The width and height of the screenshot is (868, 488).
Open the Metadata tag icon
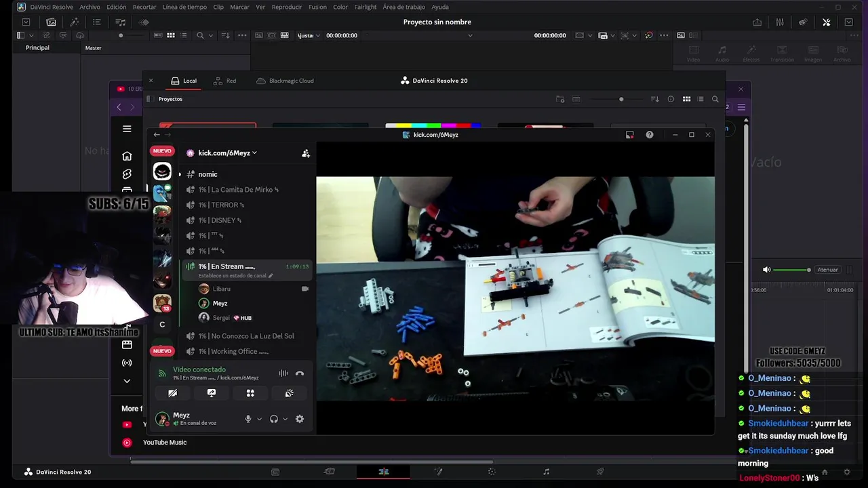(x=803, y=22)
